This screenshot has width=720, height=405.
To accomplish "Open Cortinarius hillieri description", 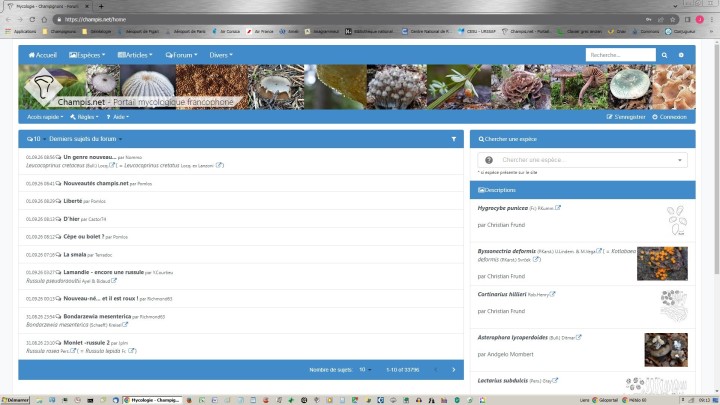I will point(502,294).
